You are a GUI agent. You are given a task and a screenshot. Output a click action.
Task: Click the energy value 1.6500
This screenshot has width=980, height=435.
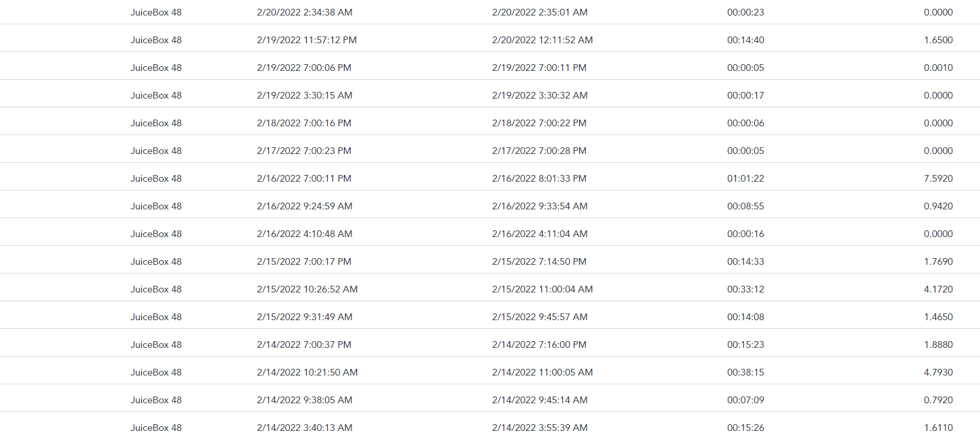pos(938,40)
